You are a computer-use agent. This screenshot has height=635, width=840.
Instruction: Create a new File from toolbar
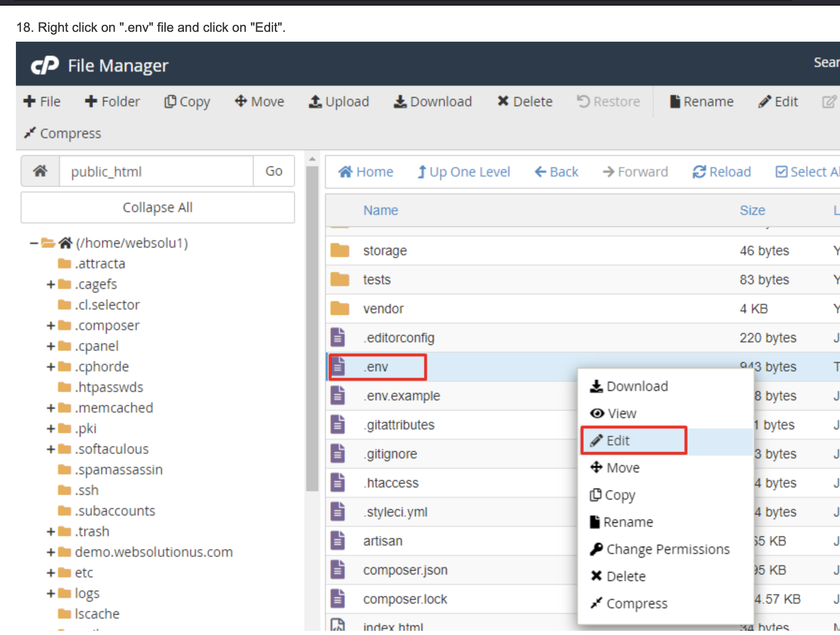point(42,102)
